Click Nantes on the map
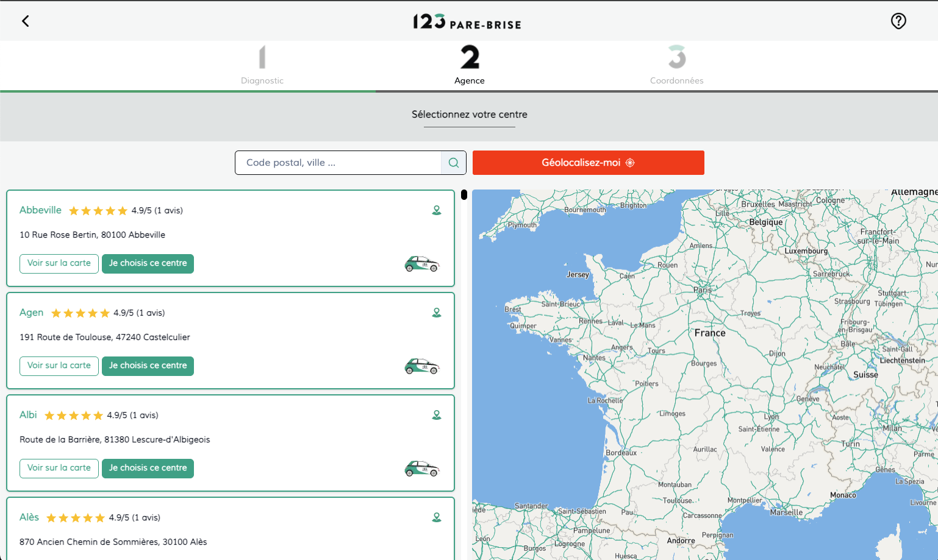This screenshot has width=938, height=560. click(594, 358)
